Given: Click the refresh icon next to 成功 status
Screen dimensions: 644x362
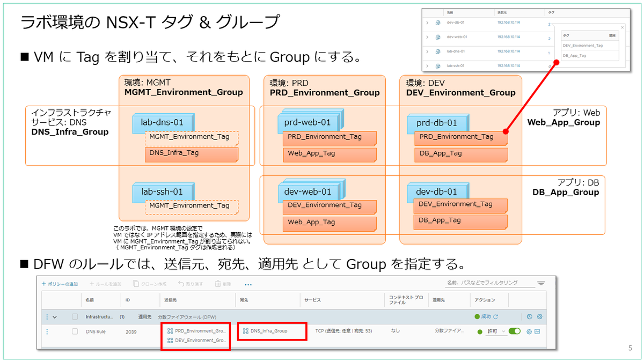Looking at the screenshot, I should (496, 317).
